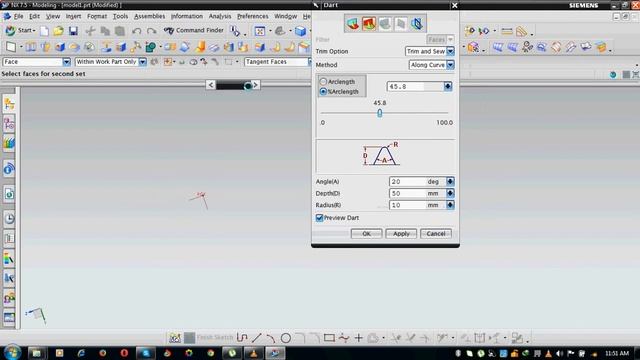The height and width of the screenshot is (360, 640).
Task: Open the arclength value options arrow
Action: 448,87
